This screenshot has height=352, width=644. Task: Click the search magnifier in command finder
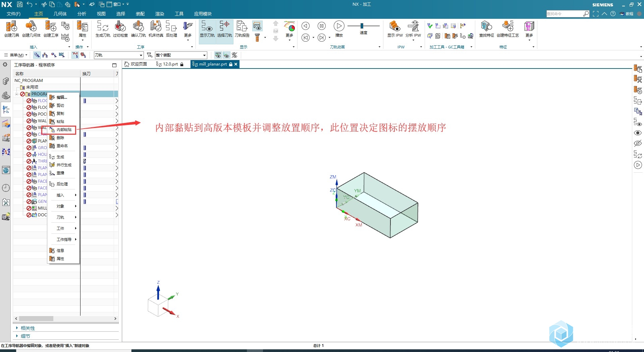click(x=586, y=14)
